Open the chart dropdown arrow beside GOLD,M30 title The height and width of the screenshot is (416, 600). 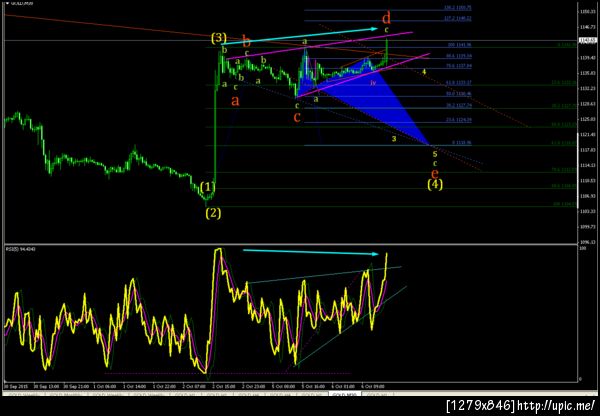(x=7, y=3)
